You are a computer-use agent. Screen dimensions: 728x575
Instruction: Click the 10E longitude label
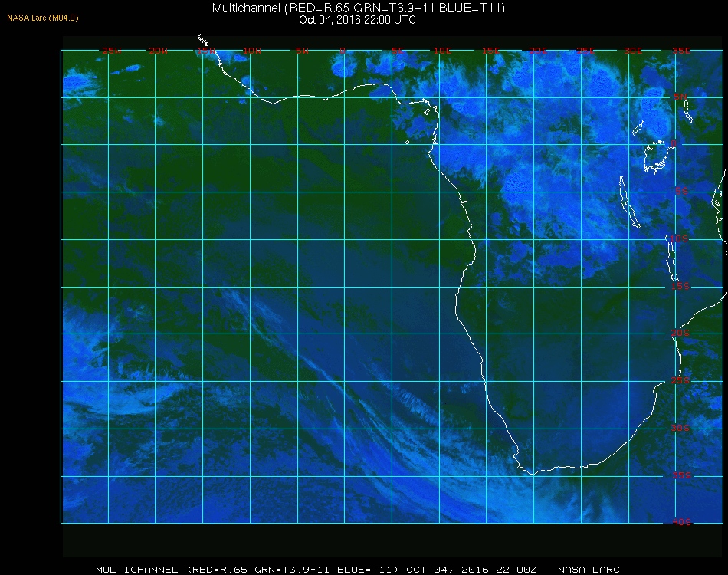click(x=442, y=51)
